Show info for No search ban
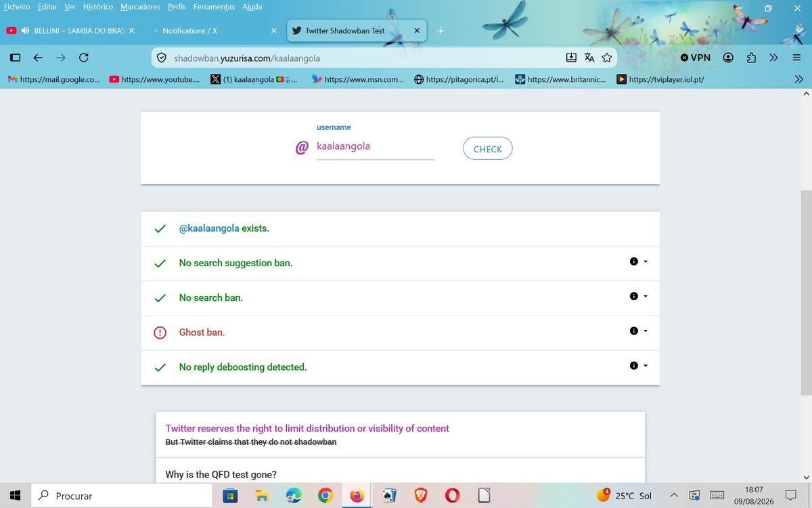 633,296
